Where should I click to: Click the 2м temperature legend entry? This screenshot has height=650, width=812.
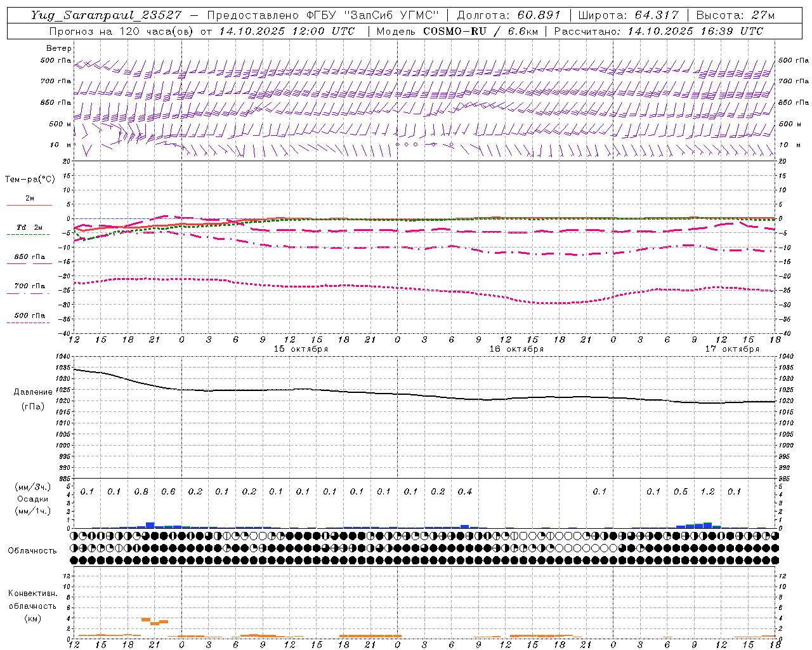[30, 199]
